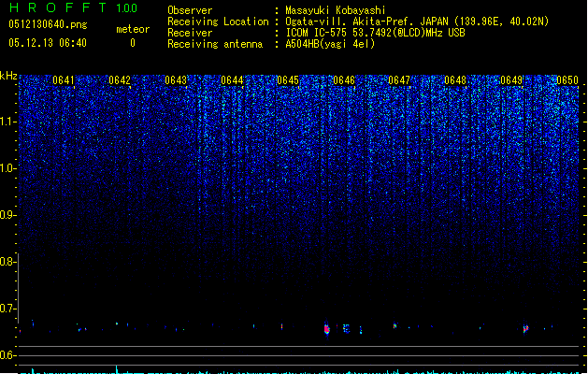
Task: Click observer name Masayuki Kobayashi
Action: coord(336,10)
